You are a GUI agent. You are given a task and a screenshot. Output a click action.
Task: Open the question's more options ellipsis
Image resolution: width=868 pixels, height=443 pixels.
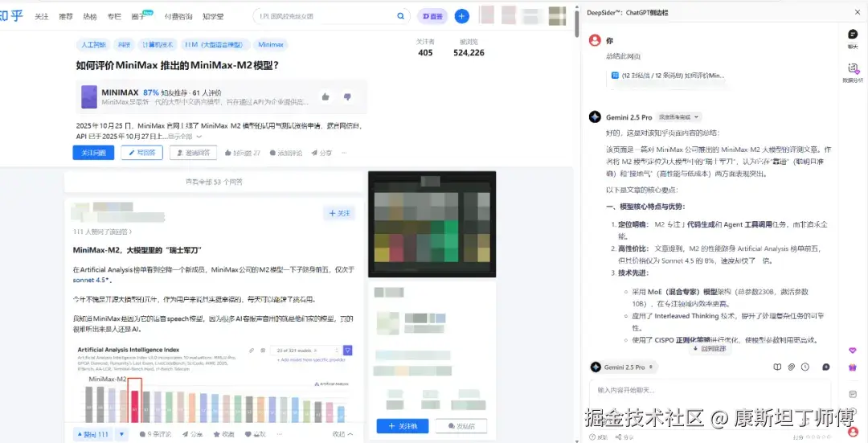[344, 153]
